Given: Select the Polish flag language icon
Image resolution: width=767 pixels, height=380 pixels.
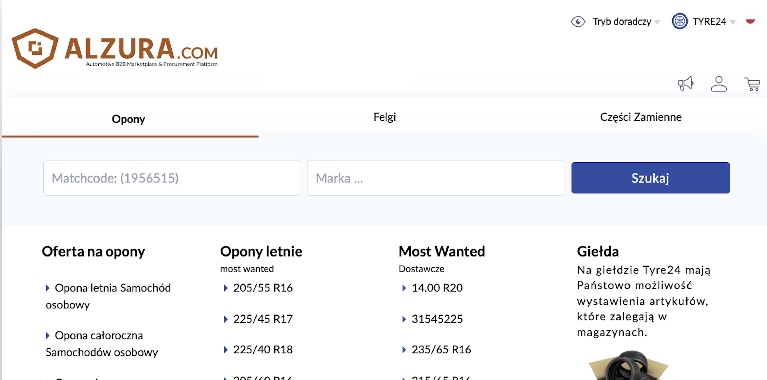Looking at the screenshot, I should 750,20.
